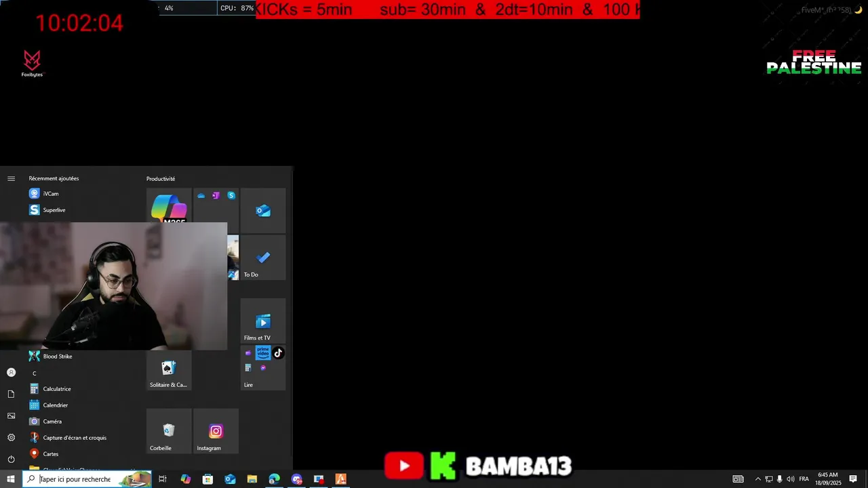
Task: Open Documents from the Start sidebar
Action: [11, 394]
